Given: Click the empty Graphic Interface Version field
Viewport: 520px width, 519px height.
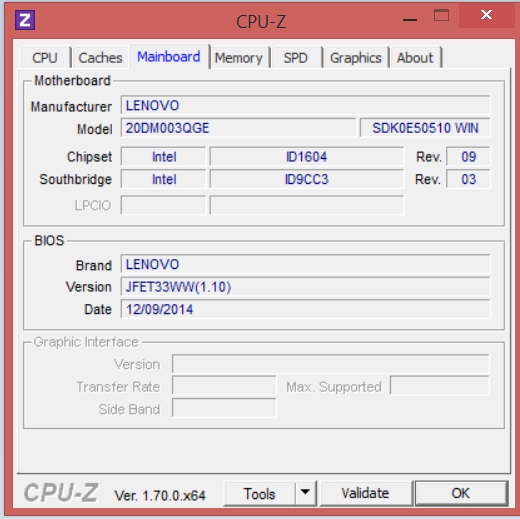Looking at the screenshot, I should [x=331, y=364].
